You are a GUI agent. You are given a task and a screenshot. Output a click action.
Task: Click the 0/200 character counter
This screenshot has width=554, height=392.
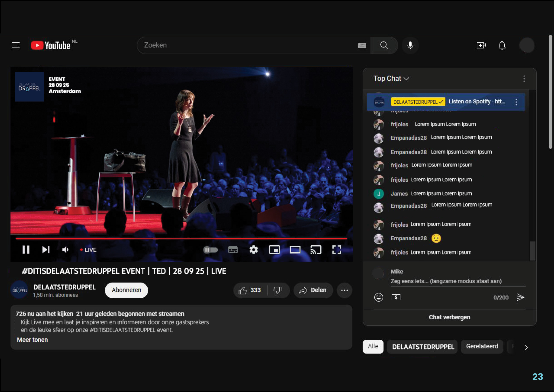(x=501, y=297)
